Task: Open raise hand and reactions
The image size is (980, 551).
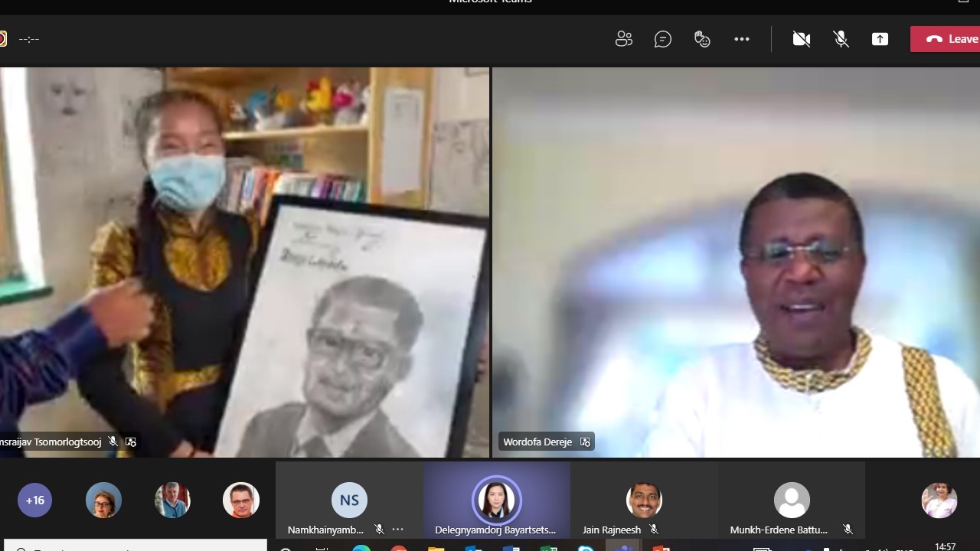Action: (x=702, y=39)
